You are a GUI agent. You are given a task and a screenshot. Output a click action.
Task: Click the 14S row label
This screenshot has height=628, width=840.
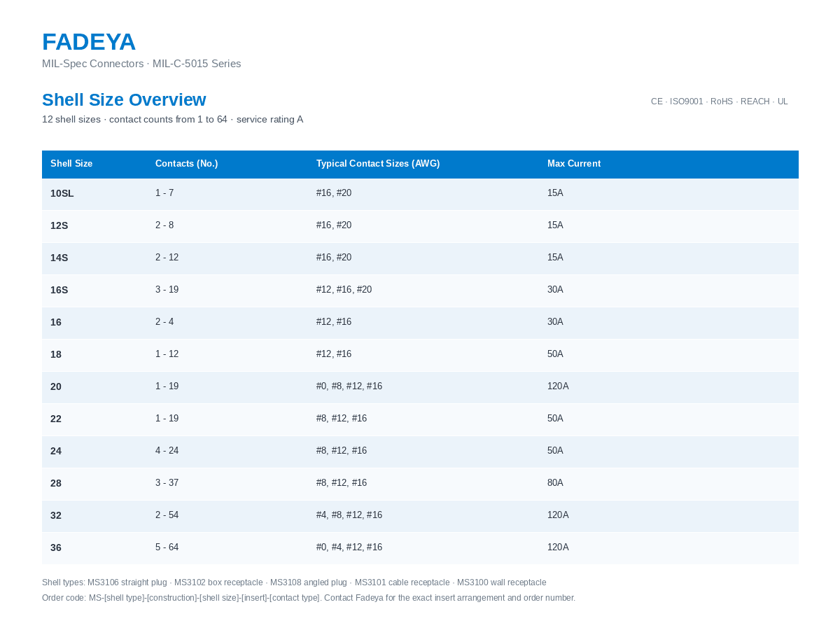click(x=59, y=258)
